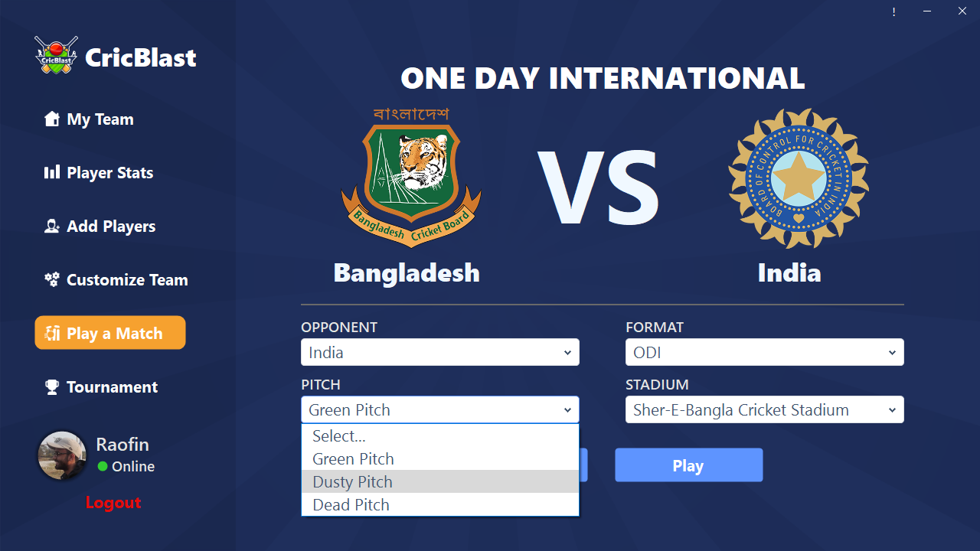Viewport: 980px width, 551px height.
Task: Choose Dusty Pitch from the list
Action: [440, 481]
